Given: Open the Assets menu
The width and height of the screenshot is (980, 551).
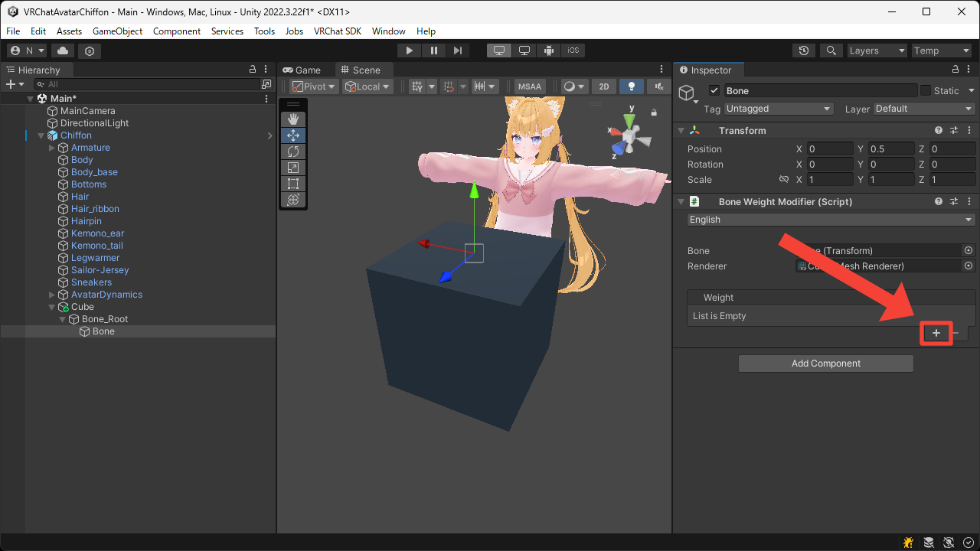Looking at the screenshot, I should pyautogui.click(x=69, y=31).
